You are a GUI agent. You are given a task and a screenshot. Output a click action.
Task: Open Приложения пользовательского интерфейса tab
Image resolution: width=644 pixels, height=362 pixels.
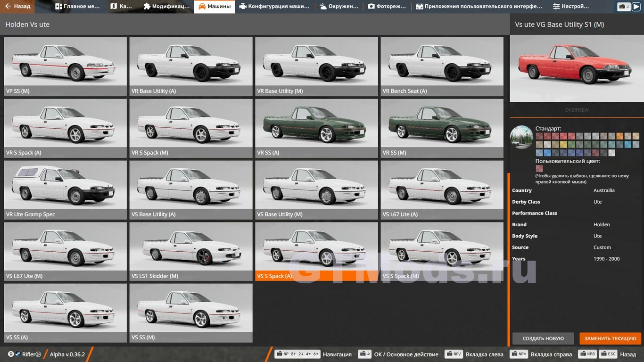[x=479, y=7]
